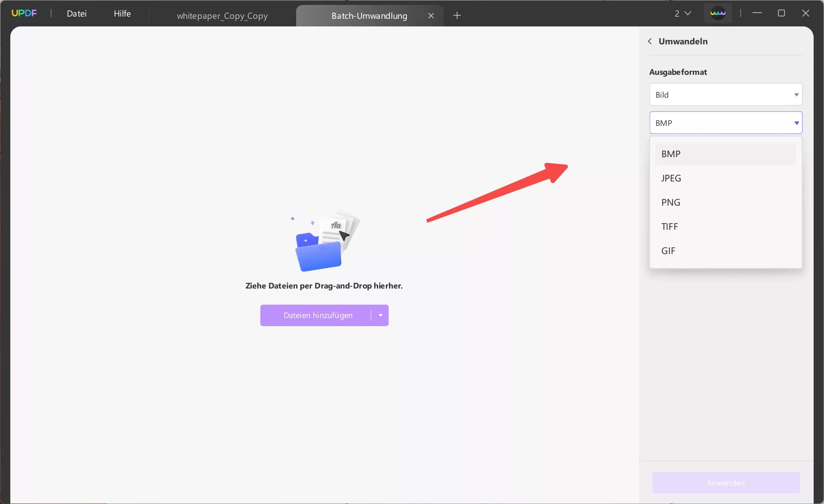The width and height of the screenshot is (824, 504).
Task: Switch to the whitepaper_Copy_Copy tab
Action: [222, 16]
